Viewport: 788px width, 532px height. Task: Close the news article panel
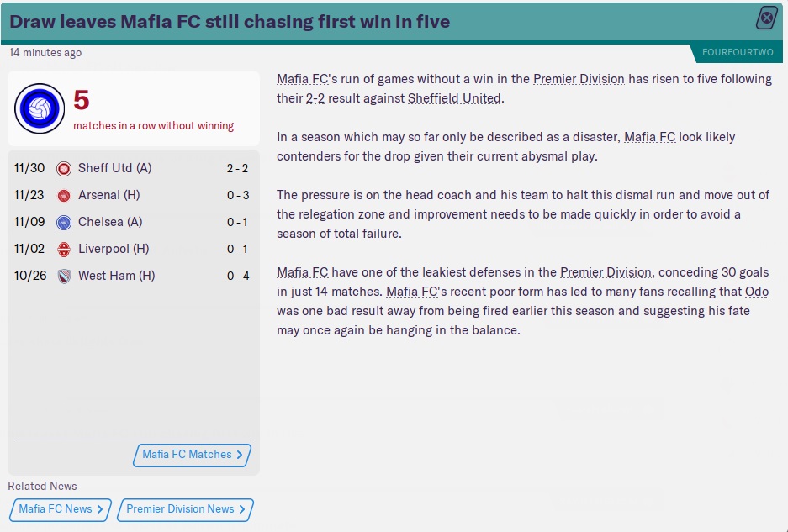tap(766, 18)
